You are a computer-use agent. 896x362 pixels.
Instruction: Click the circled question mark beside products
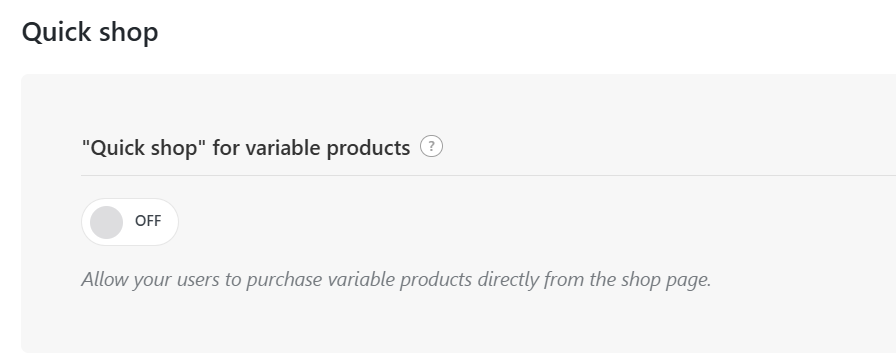[431, 146]
